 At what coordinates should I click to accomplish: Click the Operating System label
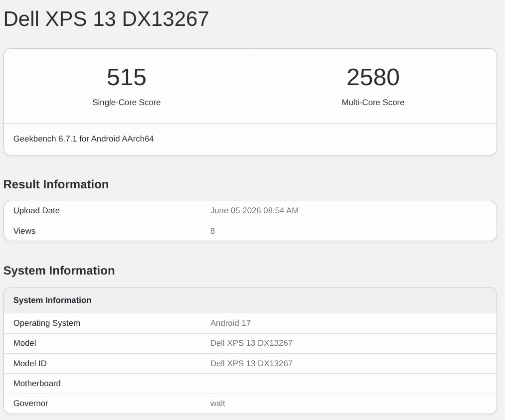pos(47,323)
